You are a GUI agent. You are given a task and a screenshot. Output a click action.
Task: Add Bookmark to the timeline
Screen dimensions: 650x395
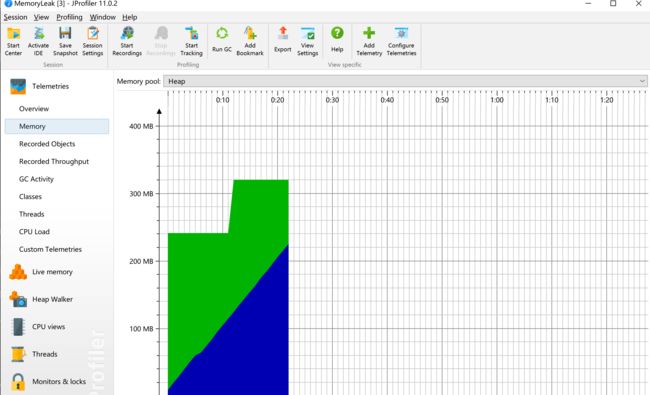[x=250, y=41]
